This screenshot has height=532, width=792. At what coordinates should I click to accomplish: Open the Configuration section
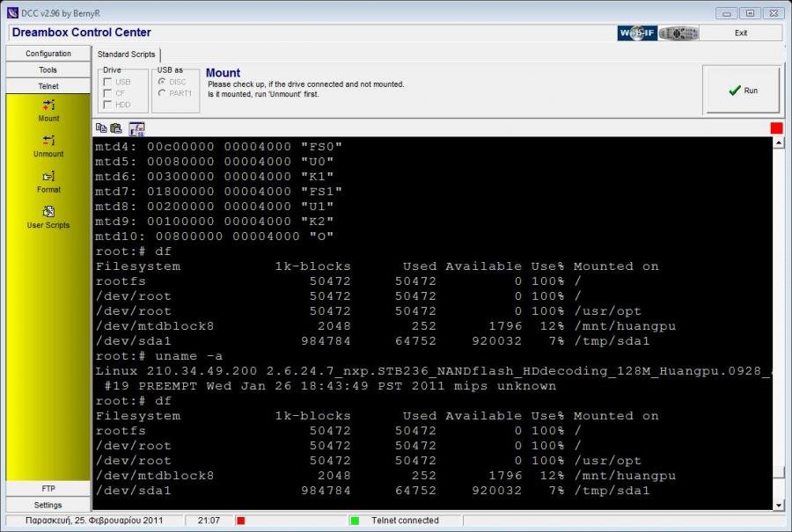tap(48, 54)
